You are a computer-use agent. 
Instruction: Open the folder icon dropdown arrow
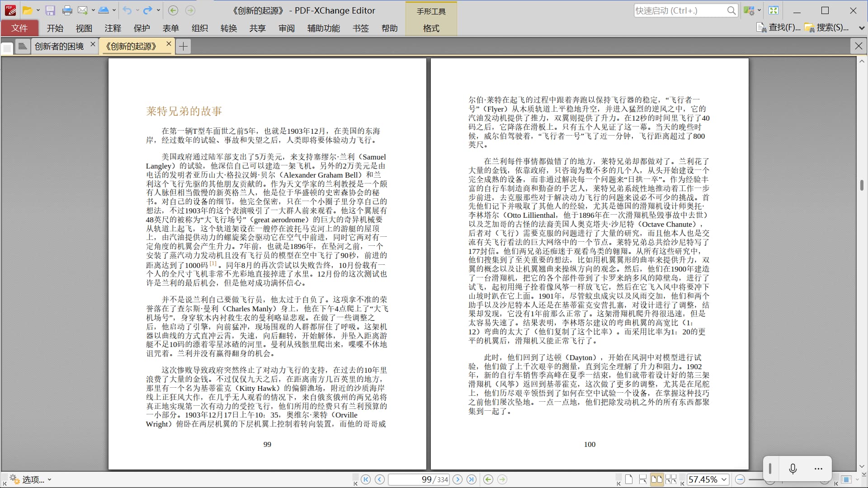(38, 10)
